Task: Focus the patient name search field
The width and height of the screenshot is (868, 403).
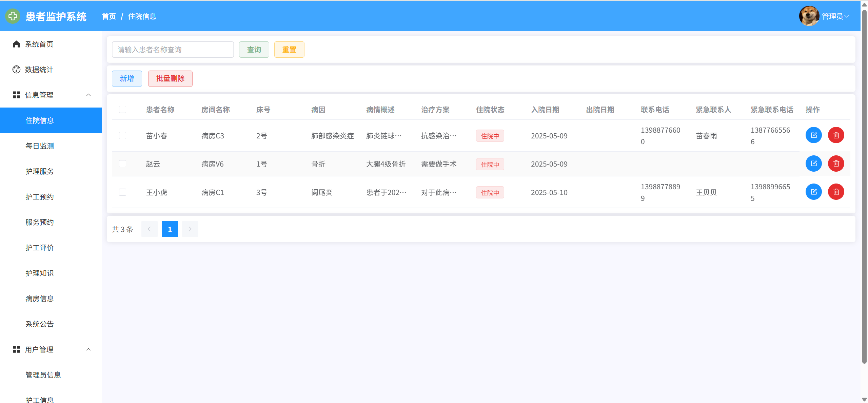Action: coord(173,50)
